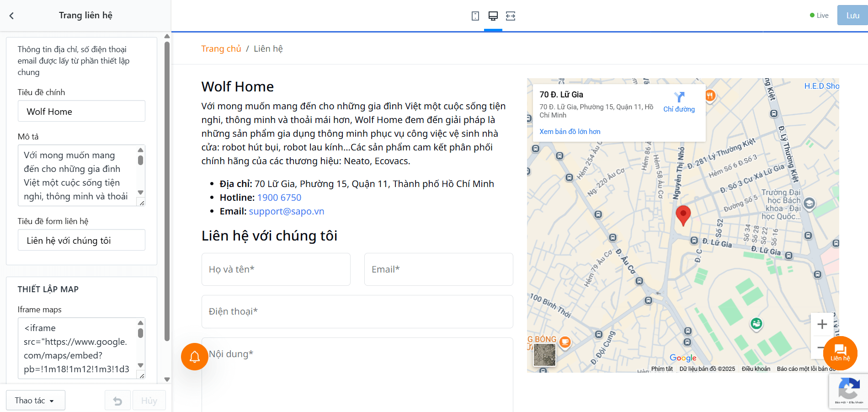The width and height of the screenshot is (868, 412).
Task: Click the Lưu save button
Action: pyautogui.click(x=852, y=16)
